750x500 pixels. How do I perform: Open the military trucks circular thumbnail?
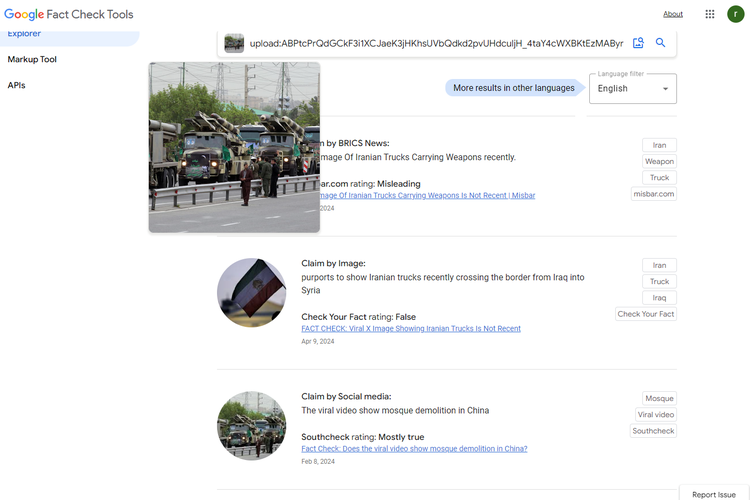251,425
